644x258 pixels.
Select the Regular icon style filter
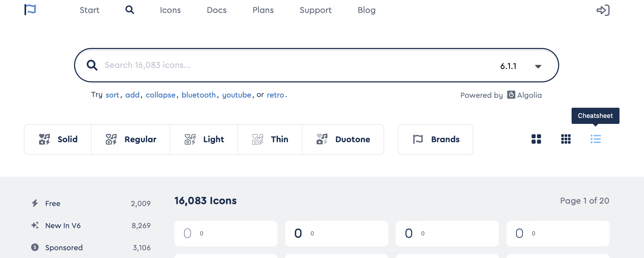(x=131, y=139)
